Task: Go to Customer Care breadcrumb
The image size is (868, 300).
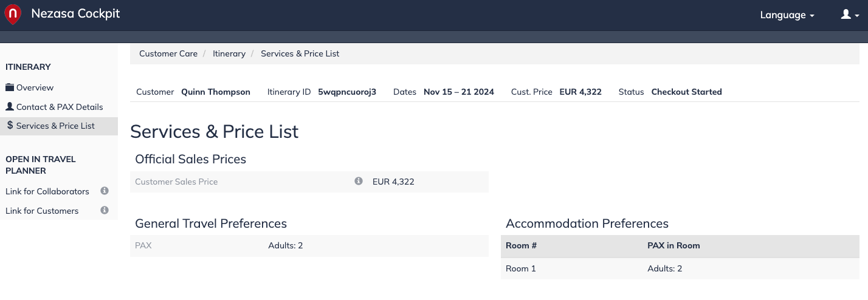Action: (168, 53)
